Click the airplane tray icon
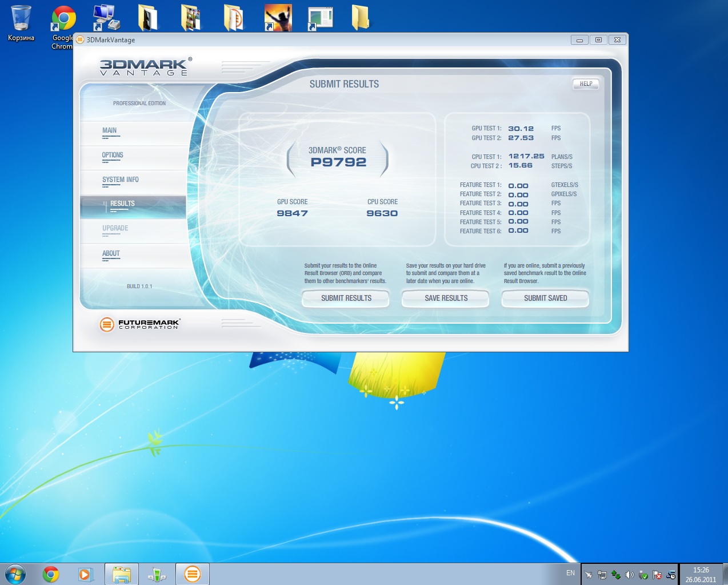 click(x=589, y=575)
